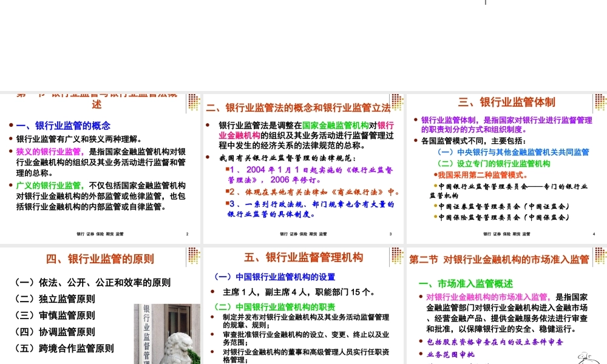
Task: Click the page number 2 in the slide footer
Action: click(x=188, y=234)
